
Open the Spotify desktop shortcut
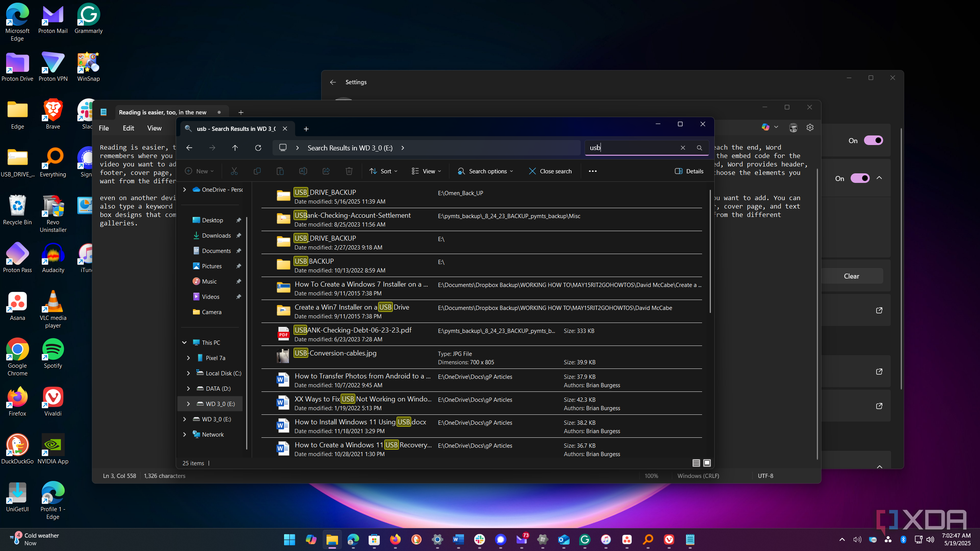(53, 354)
